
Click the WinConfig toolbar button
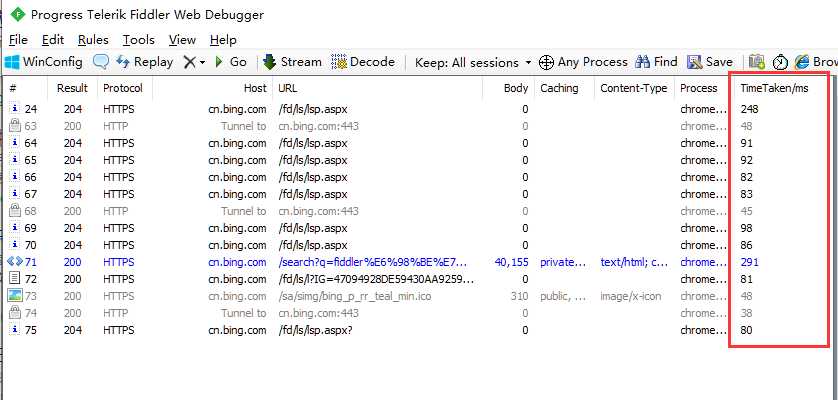(x=44, y=62)
